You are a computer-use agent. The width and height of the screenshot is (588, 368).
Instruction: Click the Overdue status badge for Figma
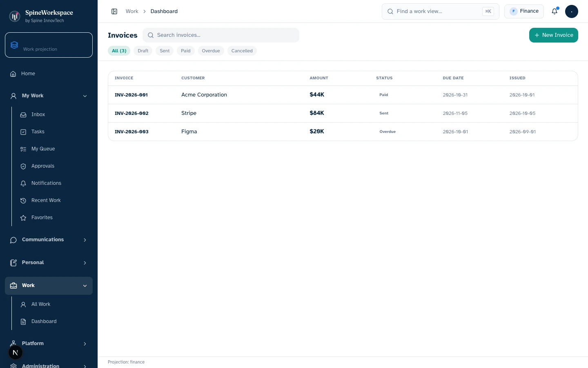pos(388,132)
